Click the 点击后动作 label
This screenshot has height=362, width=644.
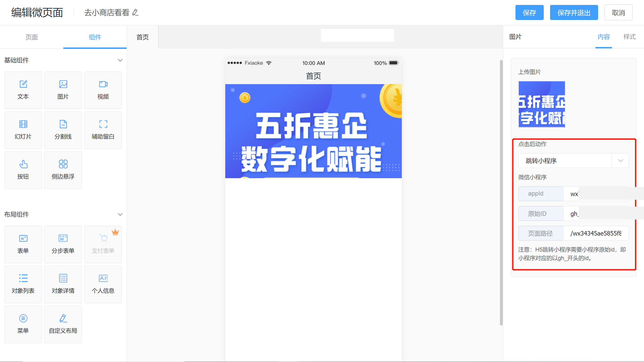tap(532, 144)
